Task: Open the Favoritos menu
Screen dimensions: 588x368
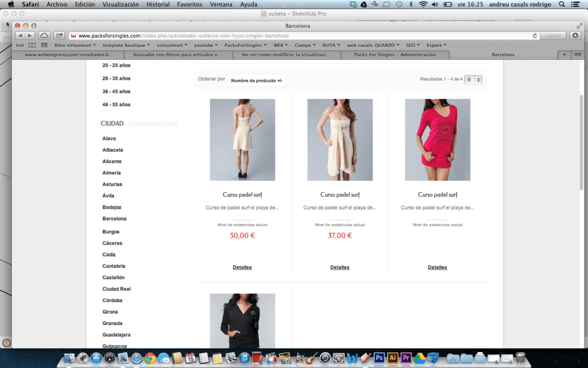Action: point(189,4)
